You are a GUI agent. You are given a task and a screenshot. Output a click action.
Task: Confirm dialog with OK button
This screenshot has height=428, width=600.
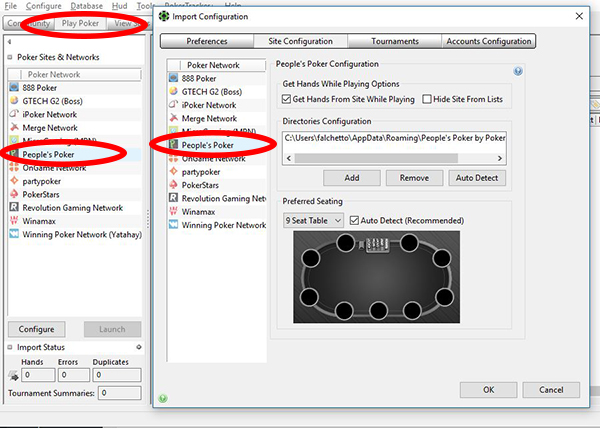488,390
